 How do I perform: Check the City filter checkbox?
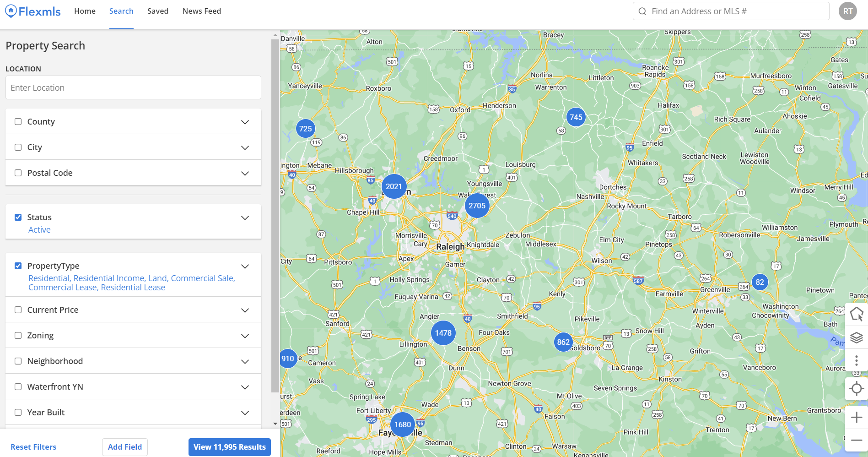tap(18, 147)
